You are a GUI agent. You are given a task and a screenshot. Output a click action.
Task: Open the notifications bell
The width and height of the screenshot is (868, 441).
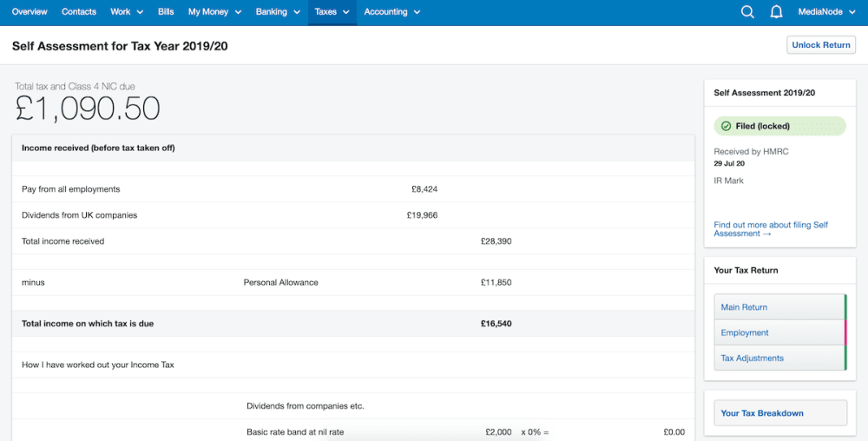(776, 12)
